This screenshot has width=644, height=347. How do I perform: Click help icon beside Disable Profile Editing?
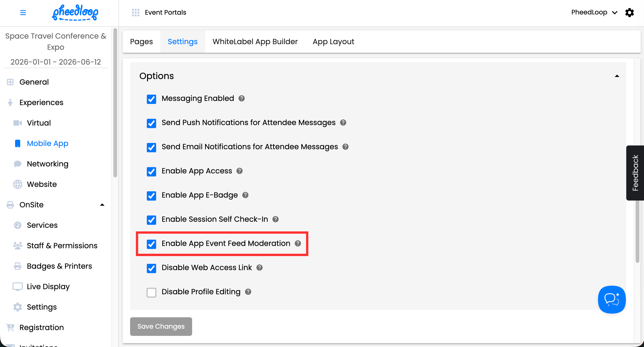tap(248, 292)
